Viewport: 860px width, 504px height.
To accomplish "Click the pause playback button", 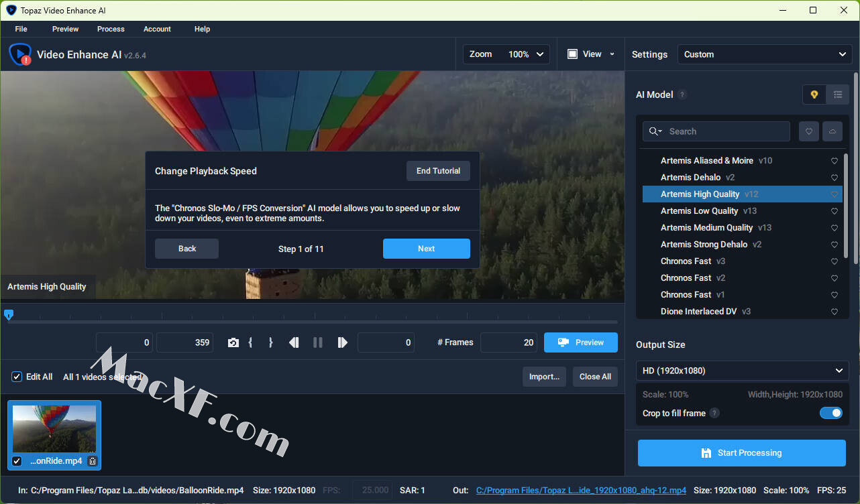I will 318,342.
